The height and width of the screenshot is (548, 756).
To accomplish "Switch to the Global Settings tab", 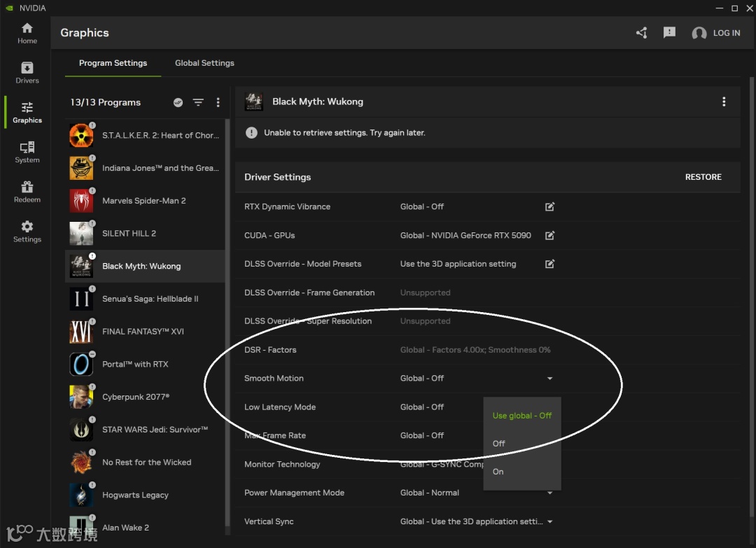I will click(x=204, y=63).
